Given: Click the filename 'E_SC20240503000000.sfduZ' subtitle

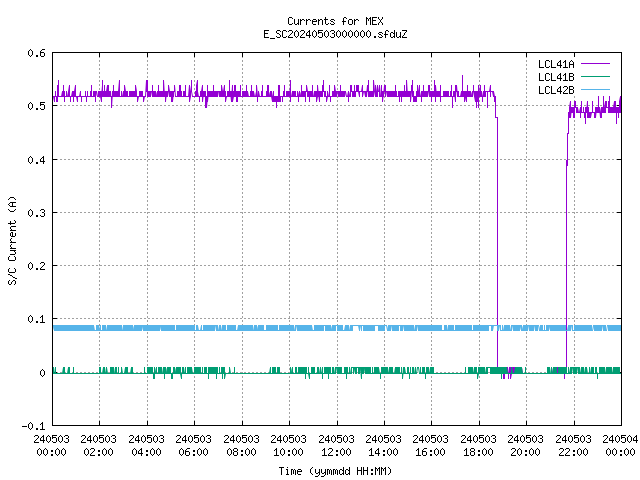Looking at the screenshot, I should (335, 34).
